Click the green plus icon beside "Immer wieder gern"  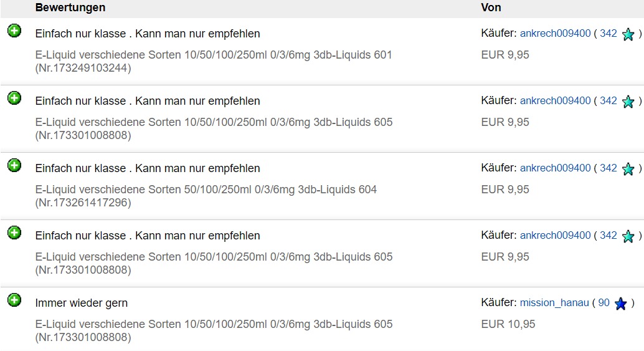tap(14, 301)
